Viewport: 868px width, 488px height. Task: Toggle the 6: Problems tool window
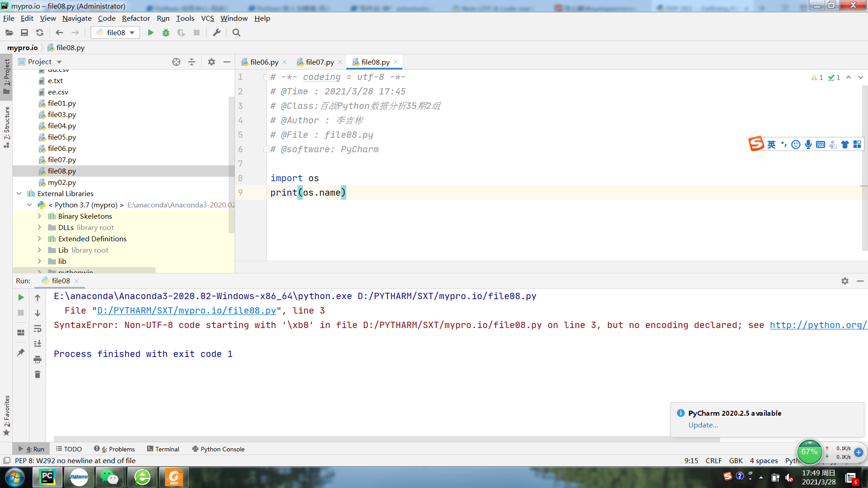[114, 449]
